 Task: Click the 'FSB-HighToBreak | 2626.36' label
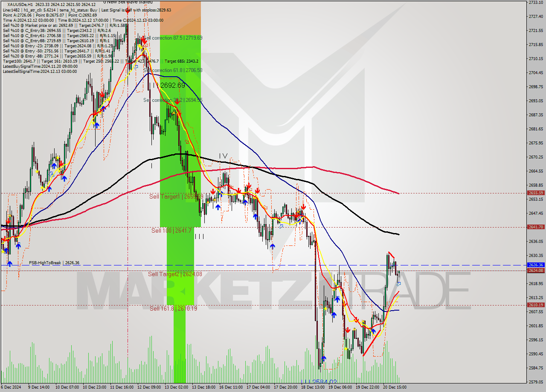54,263
